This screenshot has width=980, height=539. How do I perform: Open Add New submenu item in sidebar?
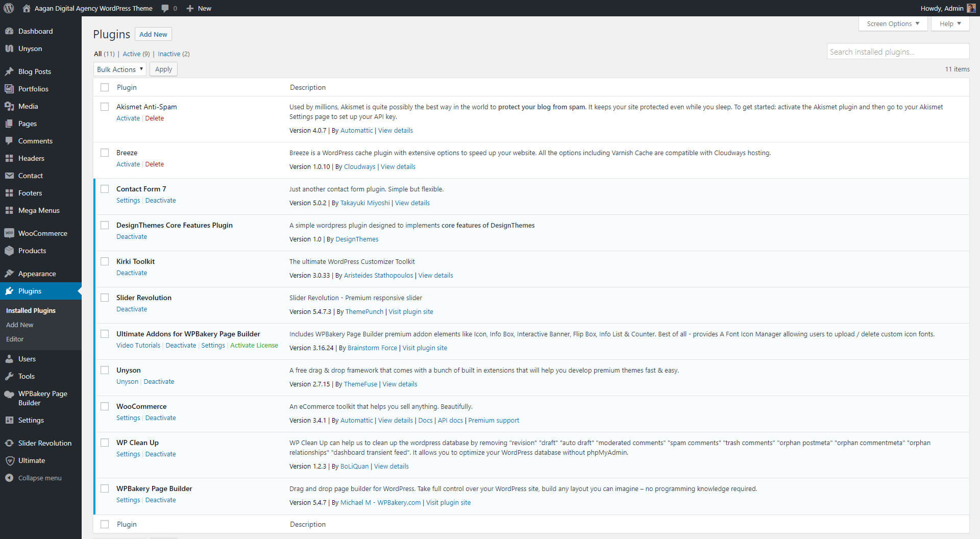click(x=20, y=325)
